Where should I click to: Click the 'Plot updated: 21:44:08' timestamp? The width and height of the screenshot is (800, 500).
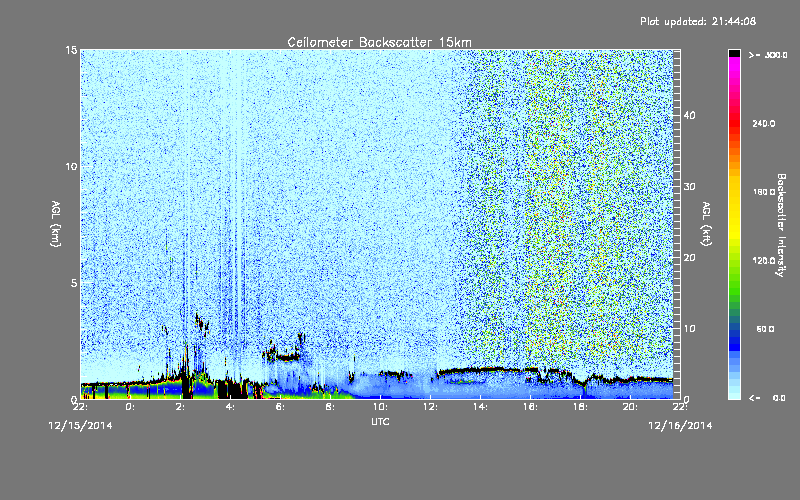(698, 21)
